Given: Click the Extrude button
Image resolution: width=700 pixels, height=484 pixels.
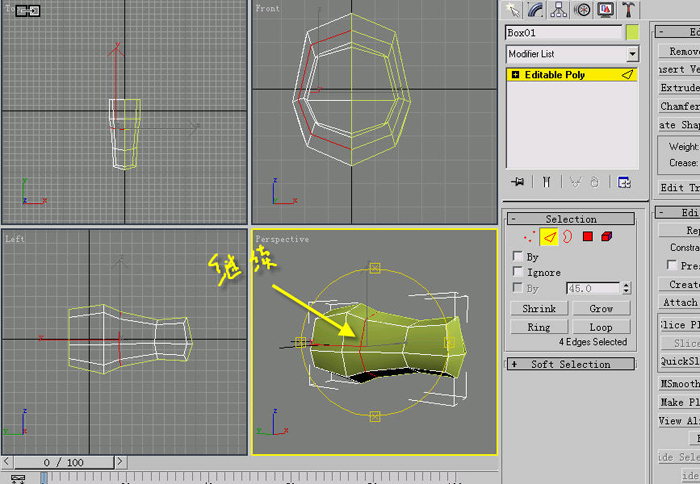Looking at the screenshot, I should pyautogui.click(x=679, y=88).
